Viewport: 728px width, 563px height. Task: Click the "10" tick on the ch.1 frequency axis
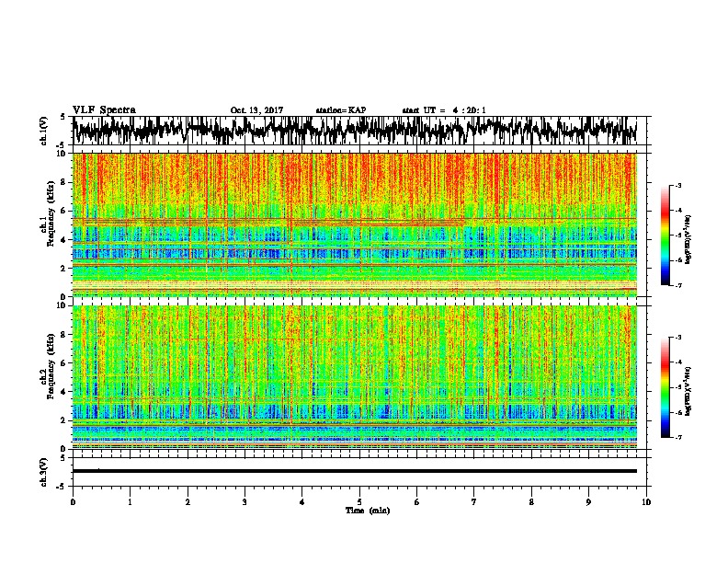63,154
